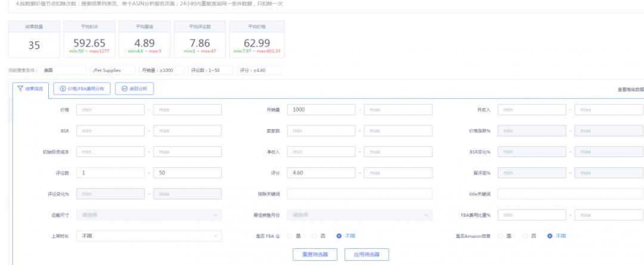Click the 重置筛选器 button
The height and width of the screenshot is (265, 644).
pos(315,254)
